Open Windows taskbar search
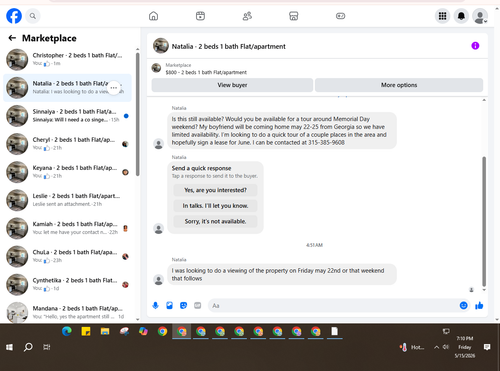Screen dimensions: 500x371 click(28, 347)
